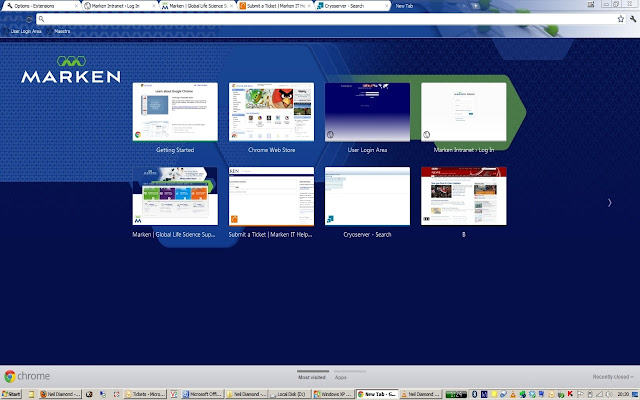
Task: Select the Most visited section
Action: pyautogui.click(x=312, y=377)
